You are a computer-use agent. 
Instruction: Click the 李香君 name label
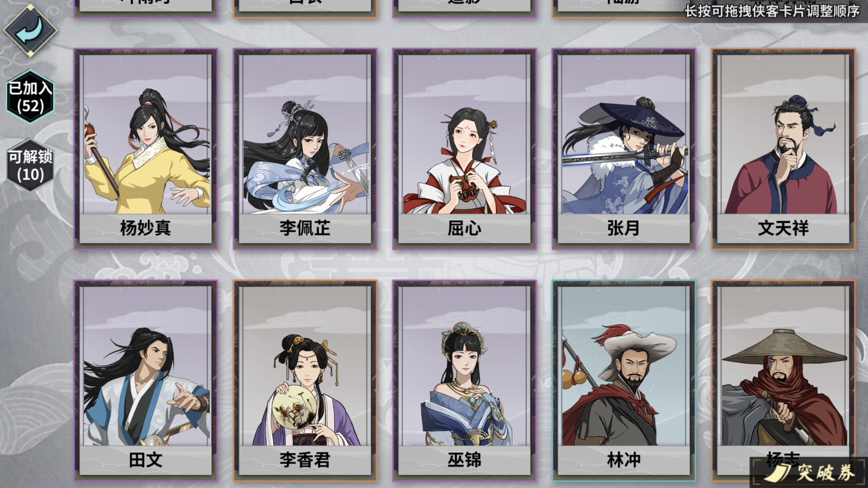click(x=305, y=460)
